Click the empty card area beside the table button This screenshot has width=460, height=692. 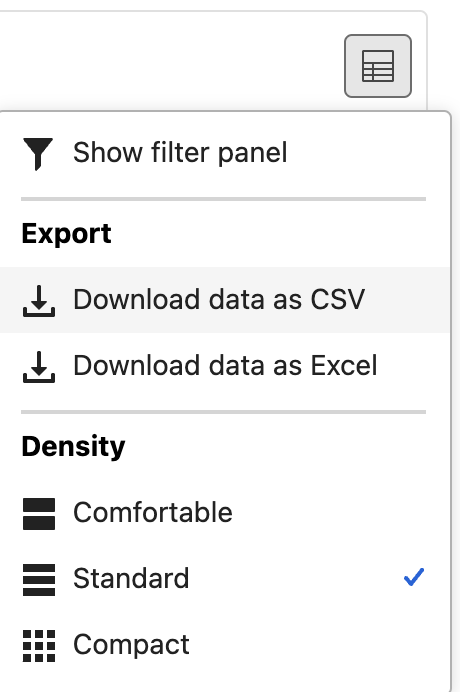click(x=172, y=62)
